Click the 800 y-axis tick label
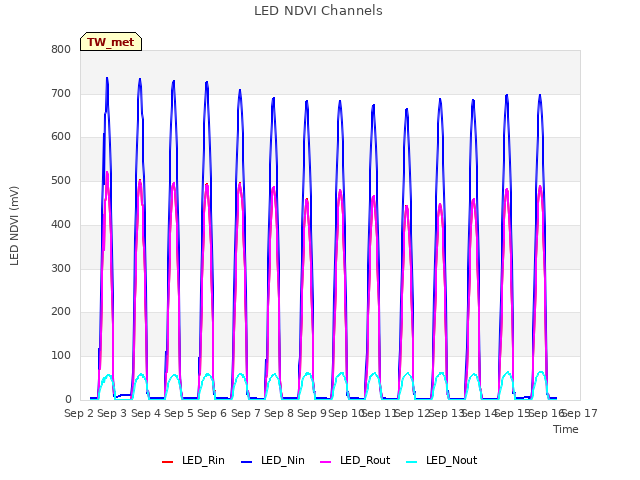 (61, 50)
